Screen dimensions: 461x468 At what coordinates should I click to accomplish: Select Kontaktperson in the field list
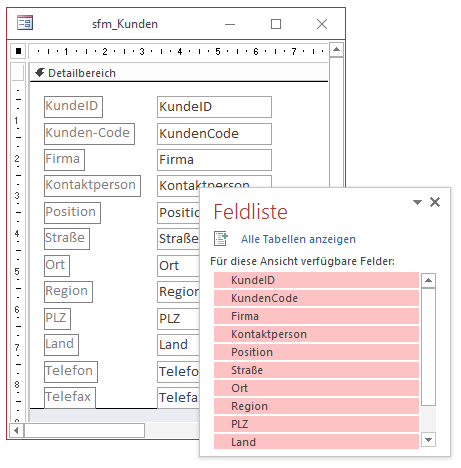[316, 334]
